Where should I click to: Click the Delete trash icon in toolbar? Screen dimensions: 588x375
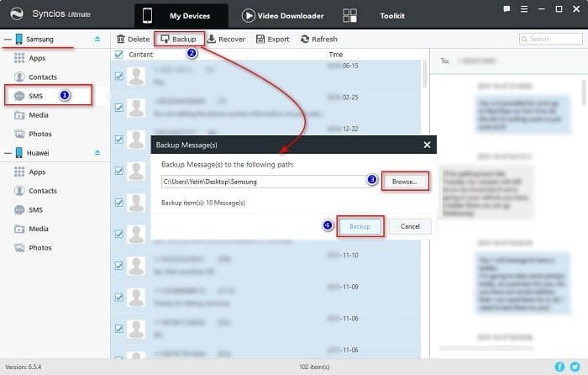(121, 39)
